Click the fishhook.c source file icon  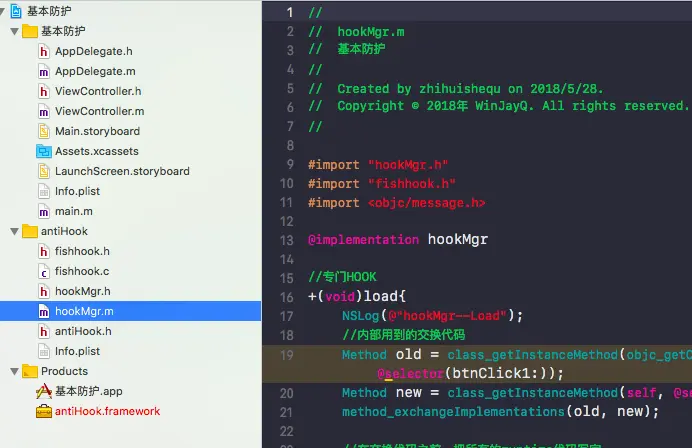(44, 271)
